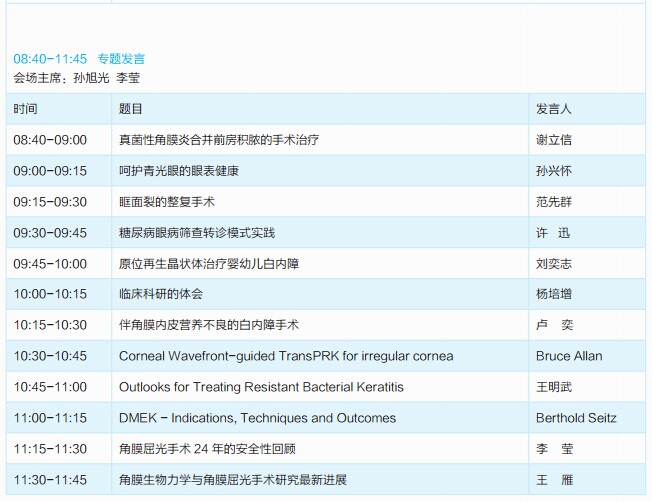
Task: Click the 专题发言 session heading
Action: coord(121,59)
